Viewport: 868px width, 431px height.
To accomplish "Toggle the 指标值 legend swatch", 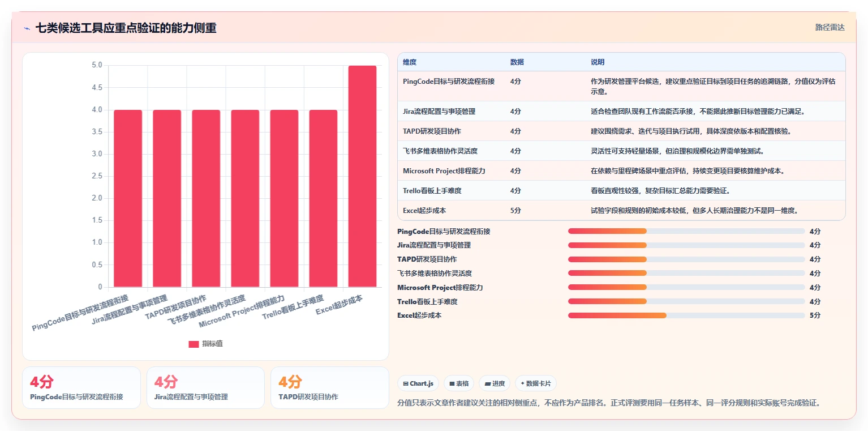I will pyautogui.click(x=194, y=344).
